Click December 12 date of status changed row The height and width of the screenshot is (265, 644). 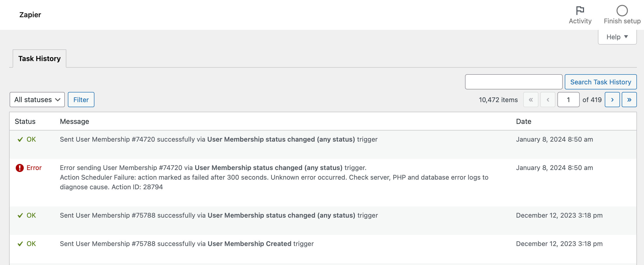[x=559, y=215]
